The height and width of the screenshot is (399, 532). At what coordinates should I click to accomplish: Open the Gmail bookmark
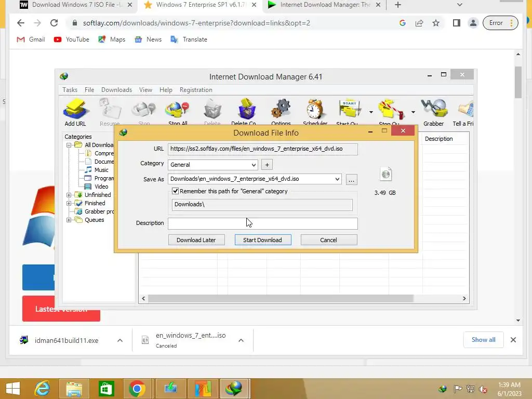click(x=31, y=39)
